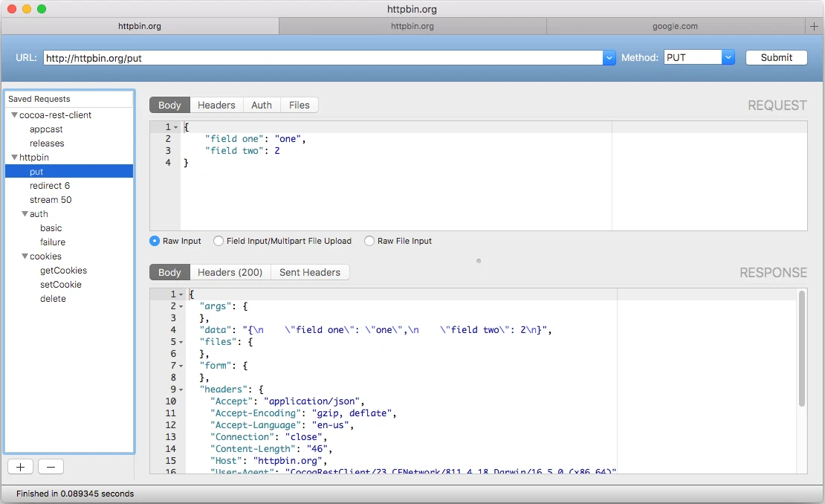This screenshot has height=504, width=825.
Task: Submit the request
Action: click(x=776, y=58)
